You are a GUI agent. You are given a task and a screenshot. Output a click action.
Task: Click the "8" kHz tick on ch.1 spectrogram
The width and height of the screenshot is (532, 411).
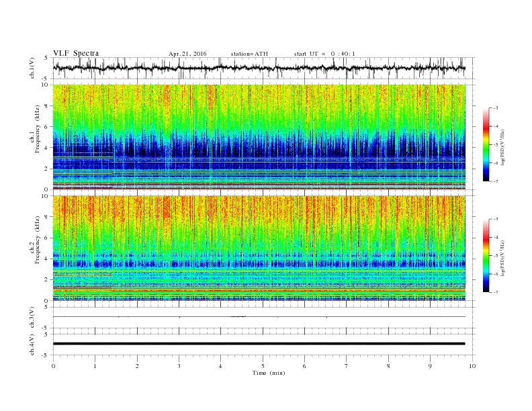(x=47, y=106)
